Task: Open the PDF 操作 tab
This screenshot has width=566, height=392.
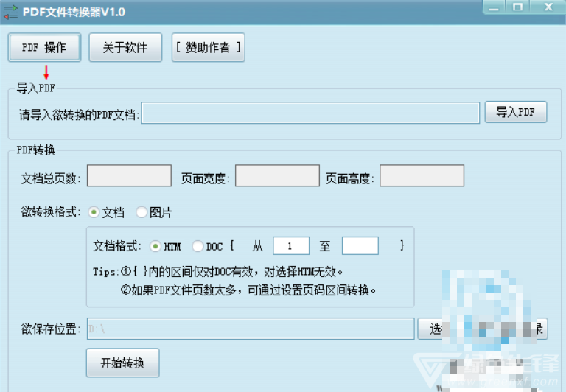Action: (x=44, y=47)
